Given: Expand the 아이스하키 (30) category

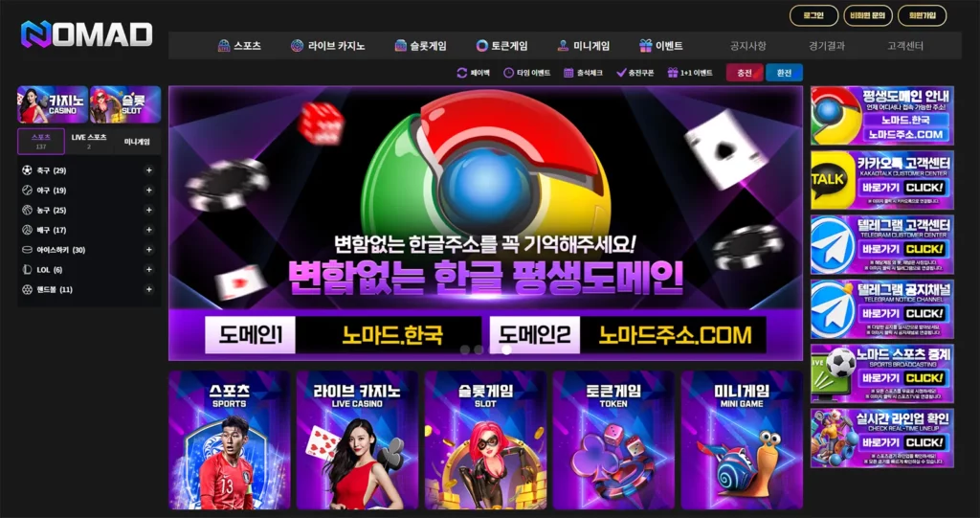Looking at the screenshot, I should point(148,250).
